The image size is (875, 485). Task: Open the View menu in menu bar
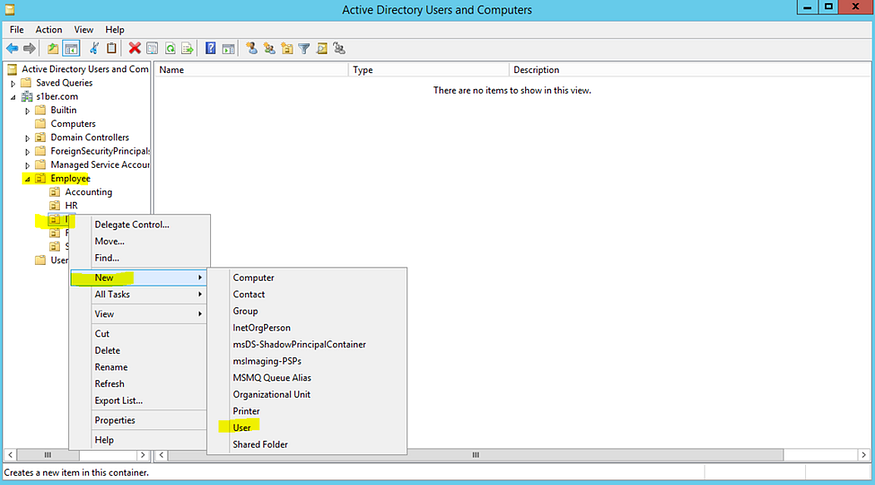[x=84, y=30]
